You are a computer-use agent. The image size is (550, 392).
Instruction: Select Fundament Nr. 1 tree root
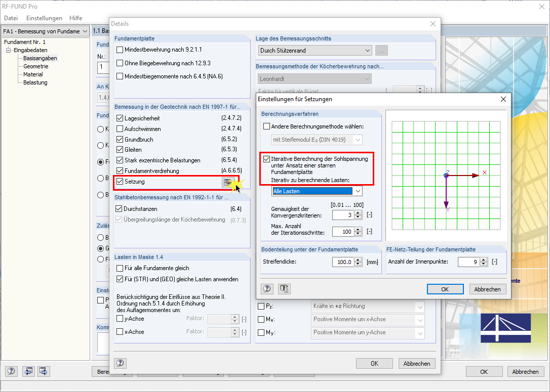[x=24, y=42]
